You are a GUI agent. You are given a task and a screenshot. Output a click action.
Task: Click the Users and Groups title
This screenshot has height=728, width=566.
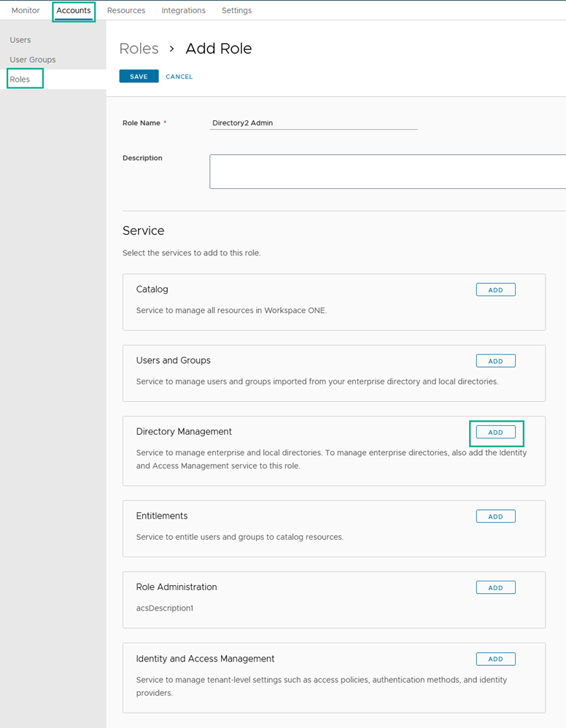tap(173, 360)
